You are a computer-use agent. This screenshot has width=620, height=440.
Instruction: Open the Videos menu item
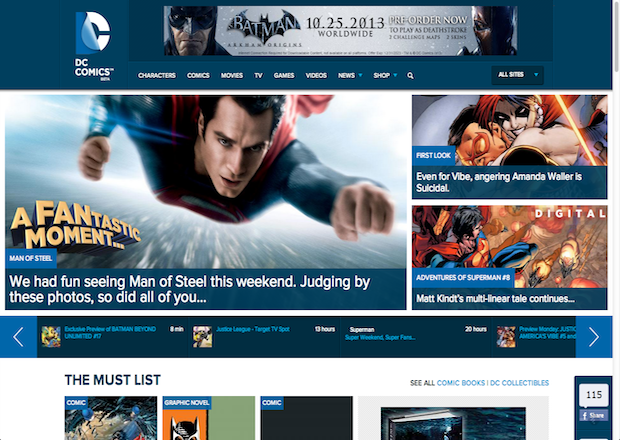316,76
